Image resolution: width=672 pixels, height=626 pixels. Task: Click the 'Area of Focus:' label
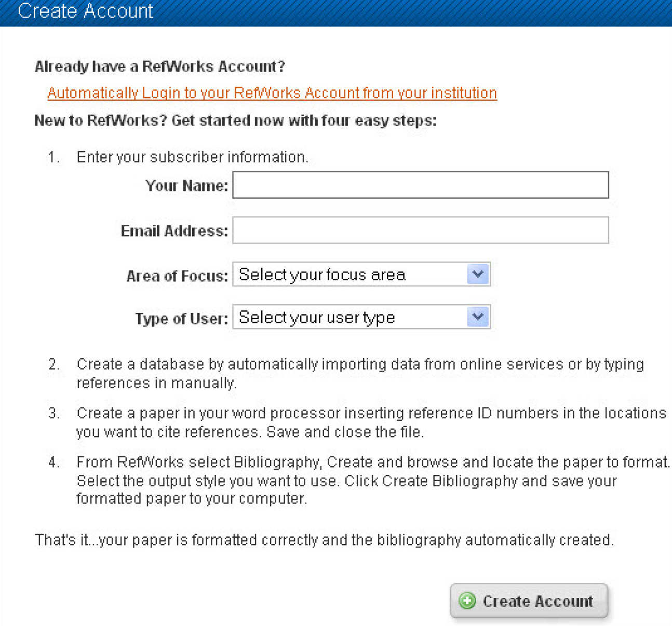[177, 276]
